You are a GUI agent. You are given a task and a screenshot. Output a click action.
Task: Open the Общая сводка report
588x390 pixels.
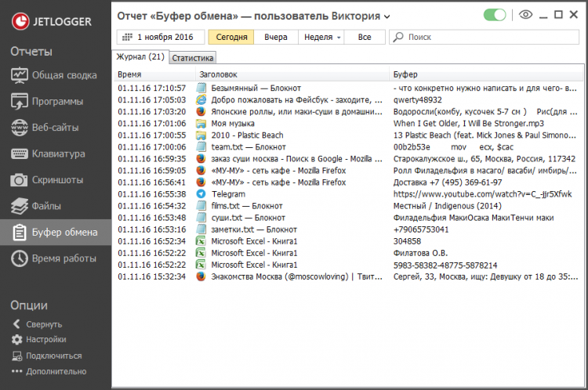[56, 75]
